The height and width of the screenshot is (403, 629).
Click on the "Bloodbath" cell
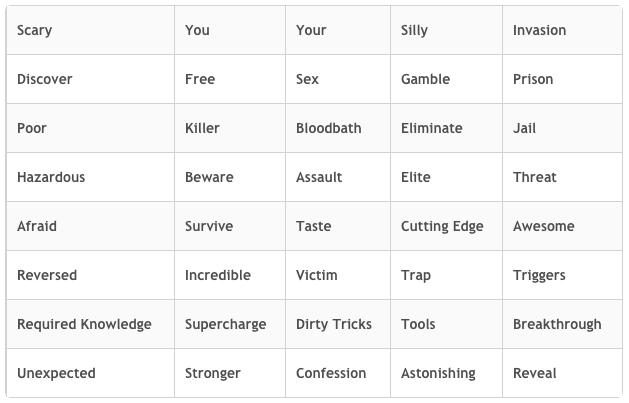point(328,128)
